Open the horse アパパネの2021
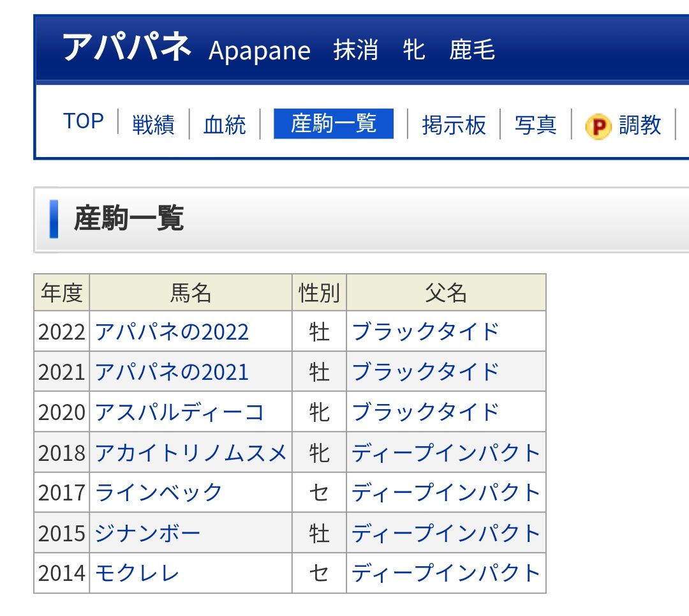The image size is (689, 616). [172, 372]
